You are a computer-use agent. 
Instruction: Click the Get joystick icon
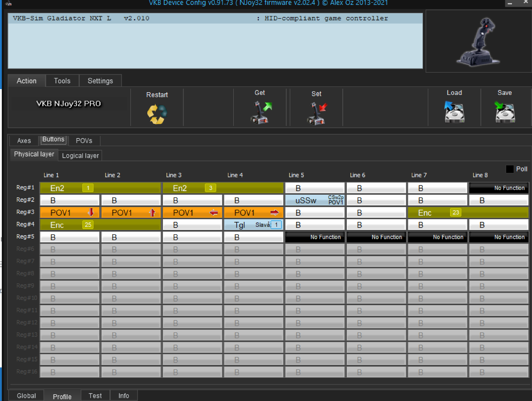260,113
